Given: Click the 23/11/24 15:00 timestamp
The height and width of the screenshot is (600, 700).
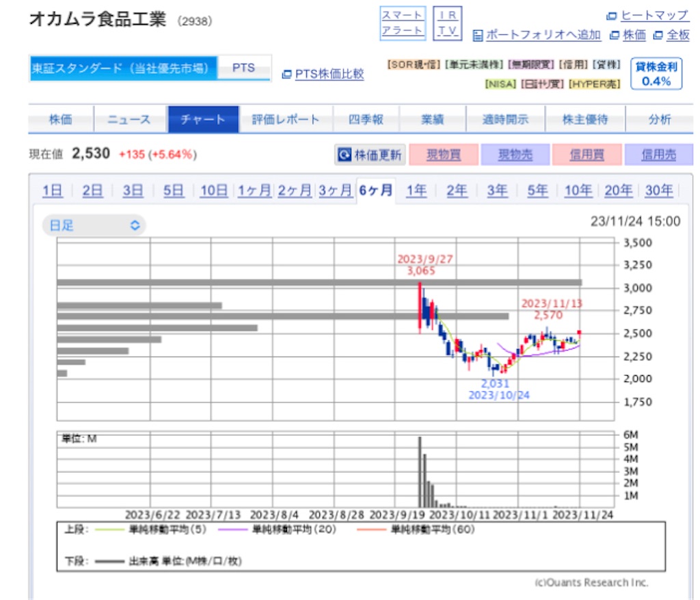Looking at the screenshot, I should (635, 221).
